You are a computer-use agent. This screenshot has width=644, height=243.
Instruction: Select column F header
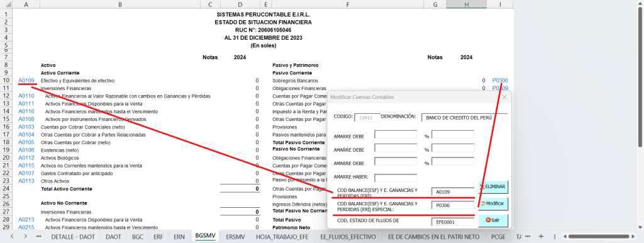pyautogui.click(x=347, y=4)
